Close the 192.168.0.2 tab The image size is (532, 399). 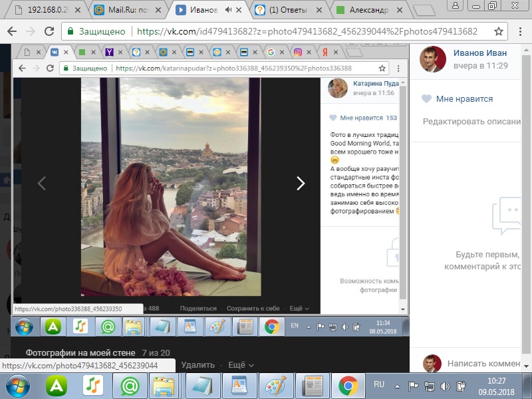78,10
